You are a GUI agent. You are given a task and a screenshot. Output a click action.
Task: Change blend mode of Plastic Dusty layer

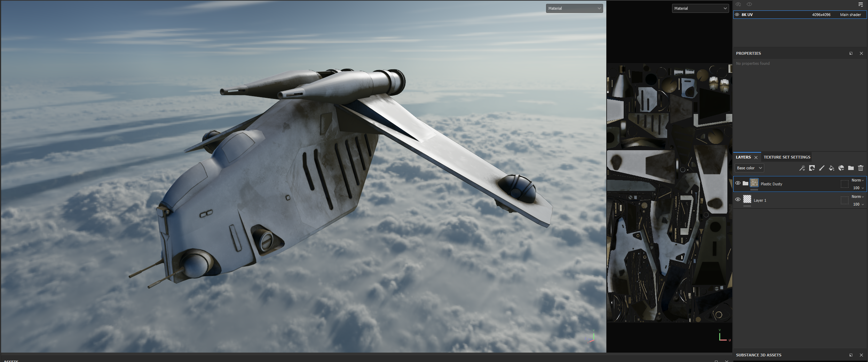858,180
